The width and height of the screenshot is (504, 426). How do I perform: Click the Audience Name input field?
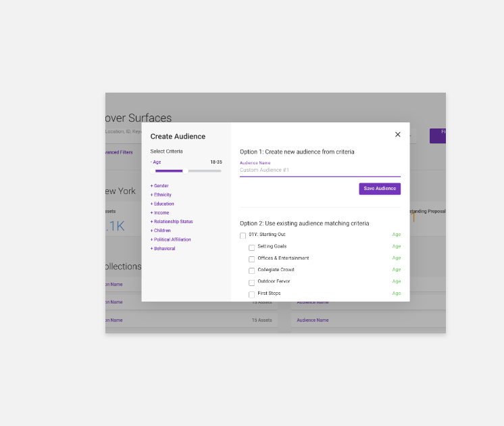point(320,170)
